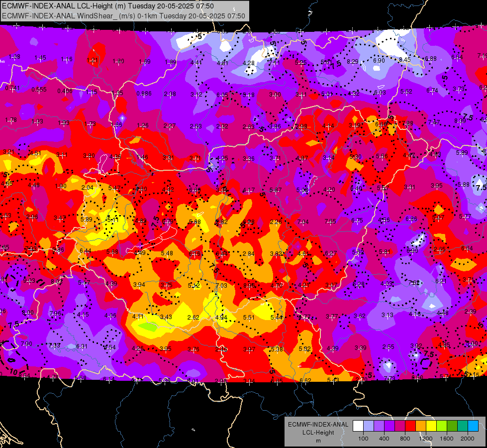
Task: Click the wind shear value 6.75
Action: [x=357, y=220]
